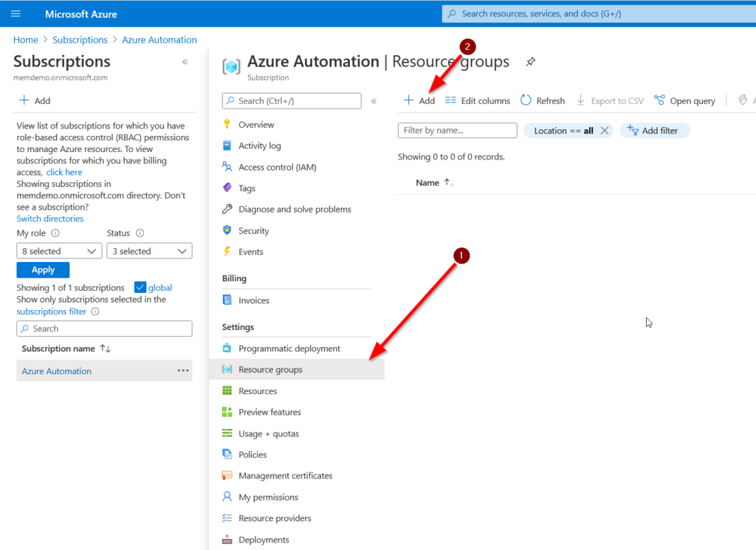Click the Resource providers list icon

(227, 518)
